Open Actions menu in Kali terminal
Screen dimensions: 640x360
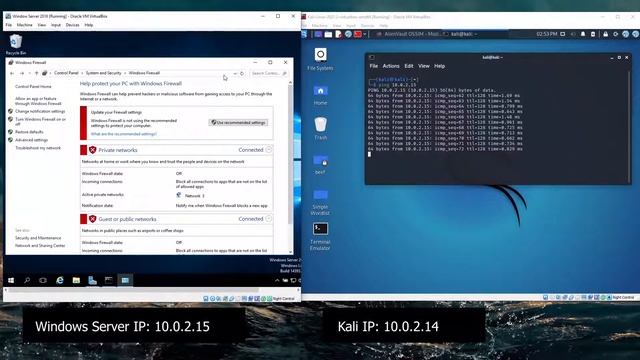click(x=391, y=66)
